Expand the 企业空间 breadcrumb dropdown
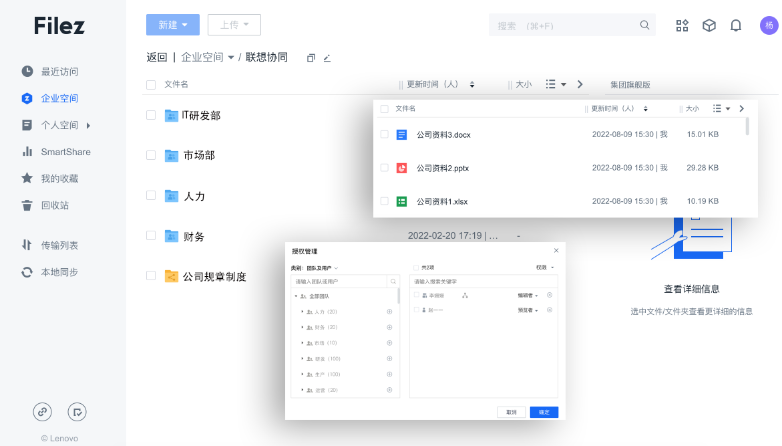Image resolution: width=782 pixels, height=446 pixels. [x=231, y=58]
